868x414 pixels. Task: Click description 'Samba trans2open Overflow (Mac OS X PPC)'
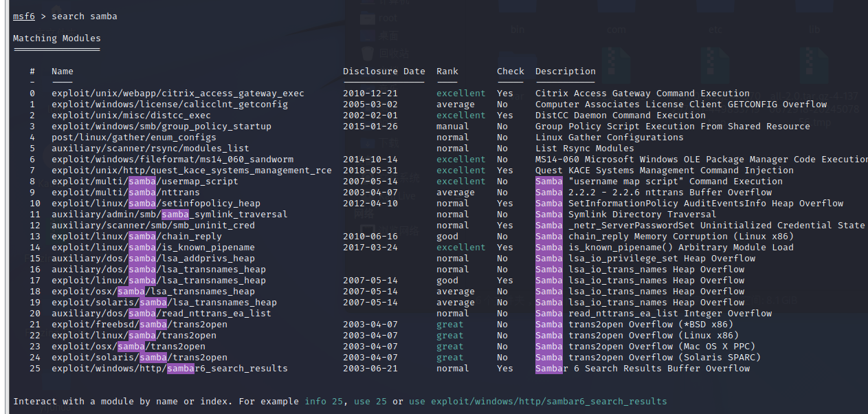[645, 346]
